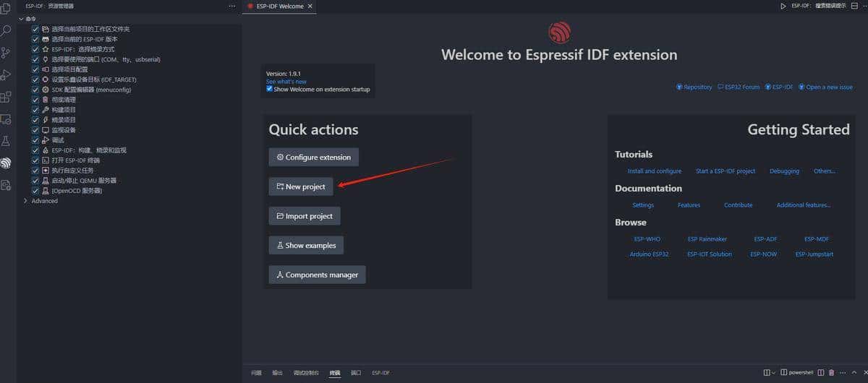Click the Import project button
This screenshot has height=383, width=868.
click(304, 216)
